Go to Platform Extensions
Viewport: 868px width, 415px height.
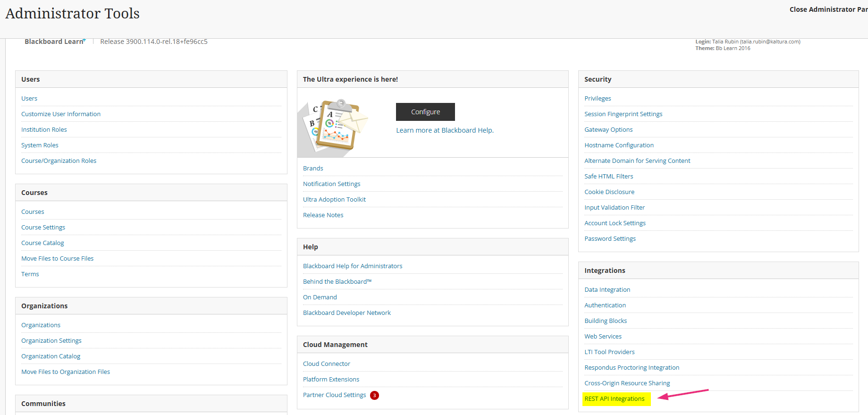click(331, 379)
